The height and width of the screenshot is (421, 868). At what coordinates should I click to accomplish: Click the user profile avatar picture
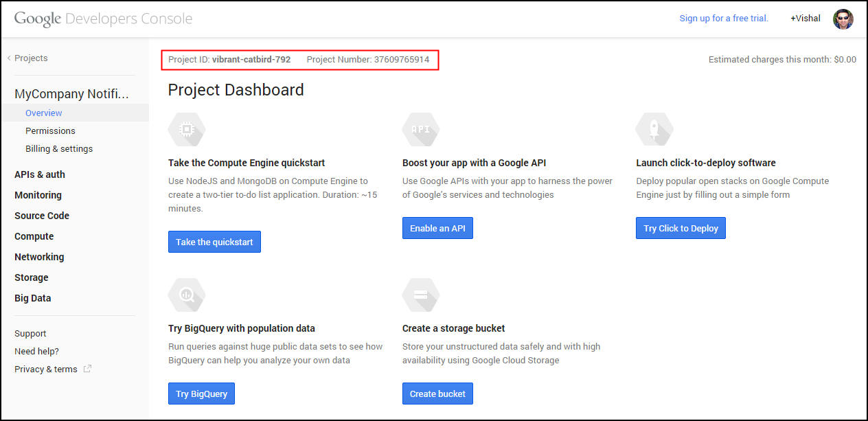[x=843, y=19]
